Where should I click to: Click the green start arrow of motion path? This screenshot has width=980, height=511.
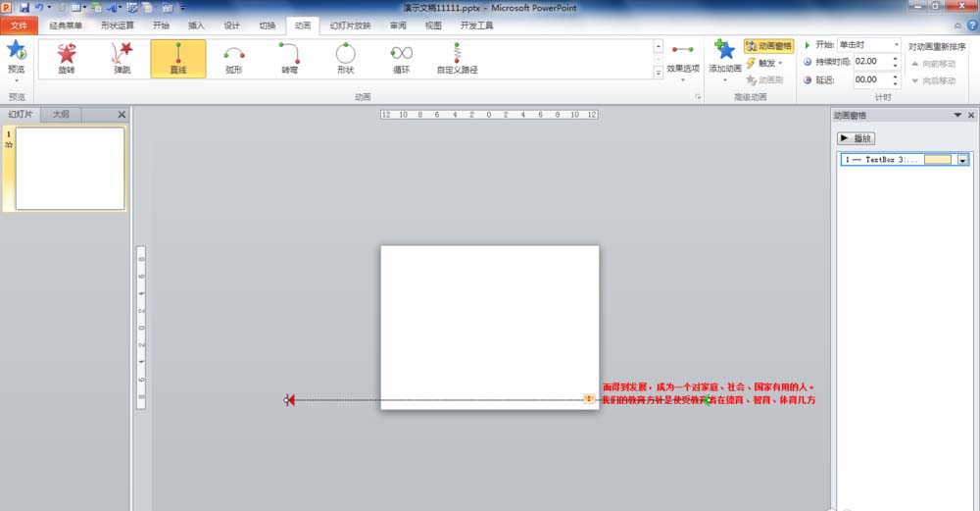[707, 400]
